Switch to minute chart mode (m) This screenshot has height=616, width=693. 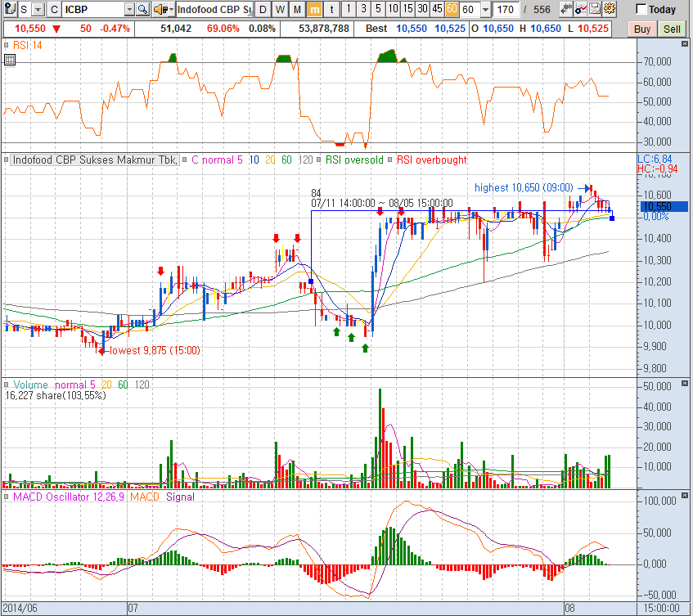pos(313,10)
